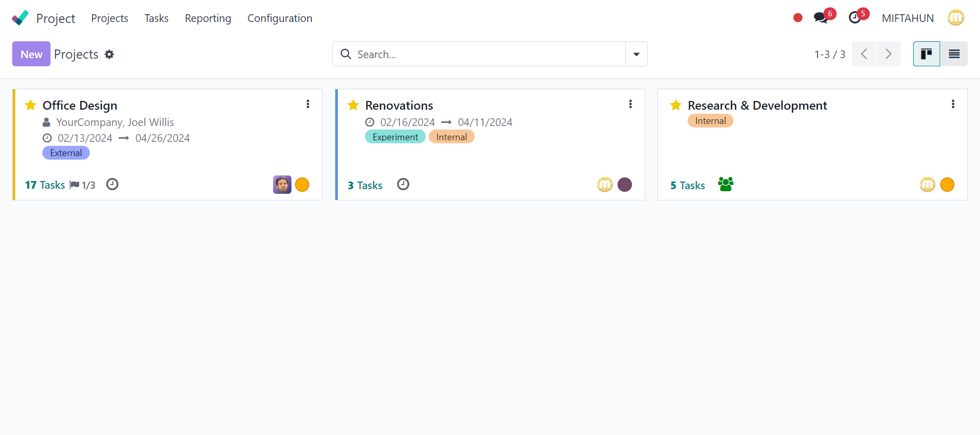Open the Reporting menu
The width and height of the screenshot is (980, 435).
click(x=208, y=18)
